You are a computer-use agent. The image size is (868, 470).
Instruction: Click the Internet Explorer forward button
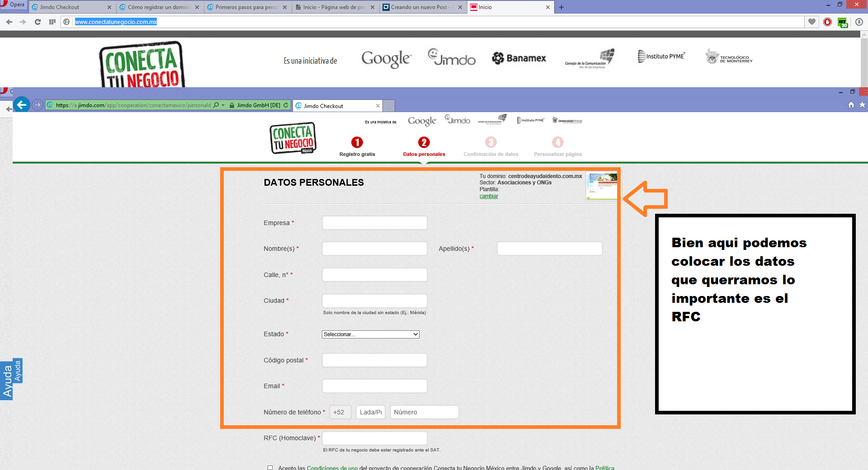38,105
